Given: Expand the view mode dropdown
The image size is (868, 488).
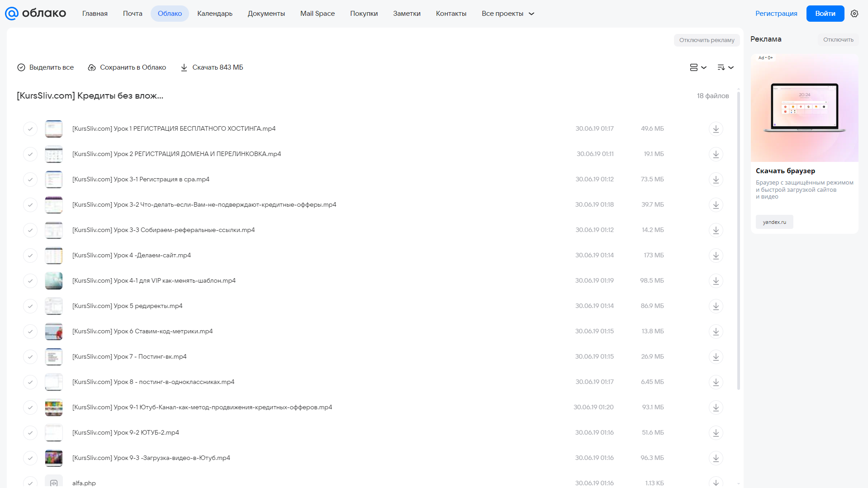Looking at the screenshot, I should [x=698, y=67].
